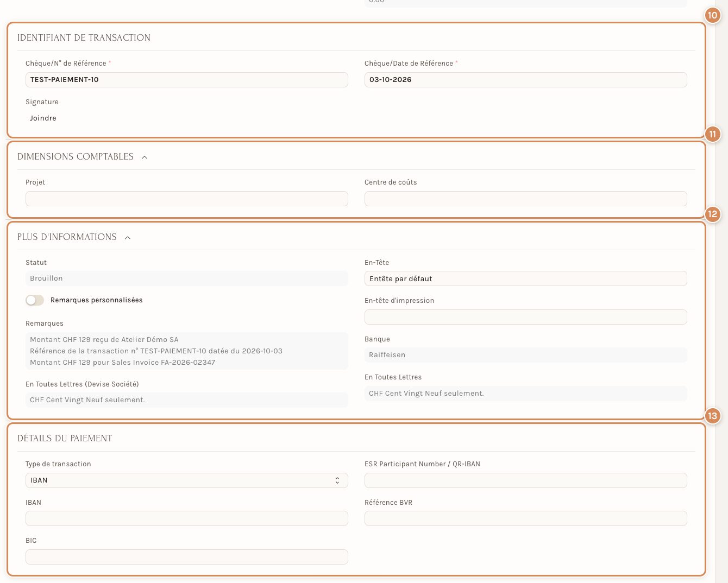Collapse the Plus d'informations section

(128, 237)
